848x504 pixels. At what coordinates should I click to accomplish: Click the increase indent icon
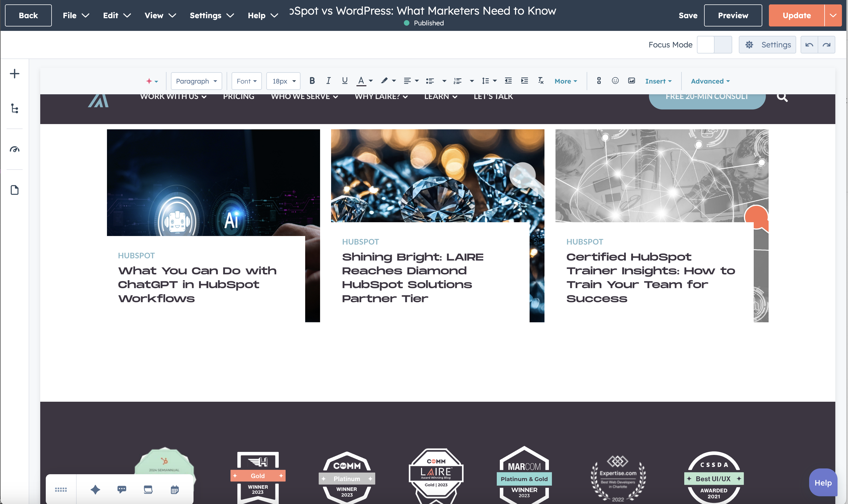point(524,81)
